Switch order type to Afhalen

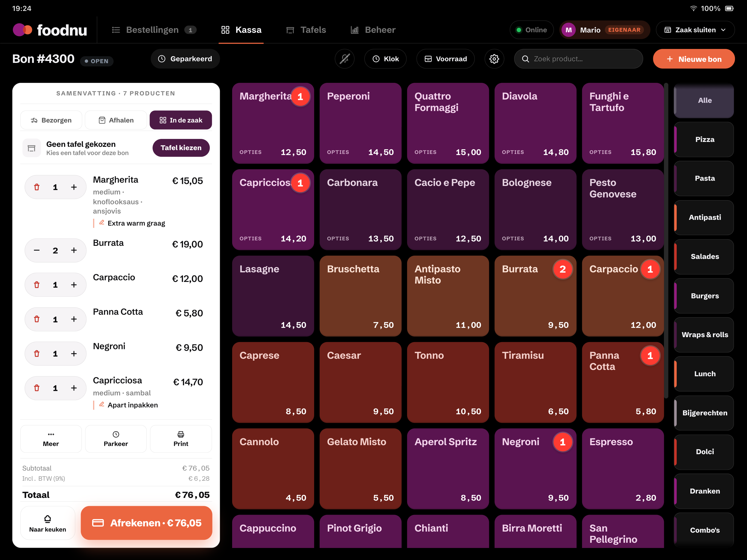click(x=116, y=120)
